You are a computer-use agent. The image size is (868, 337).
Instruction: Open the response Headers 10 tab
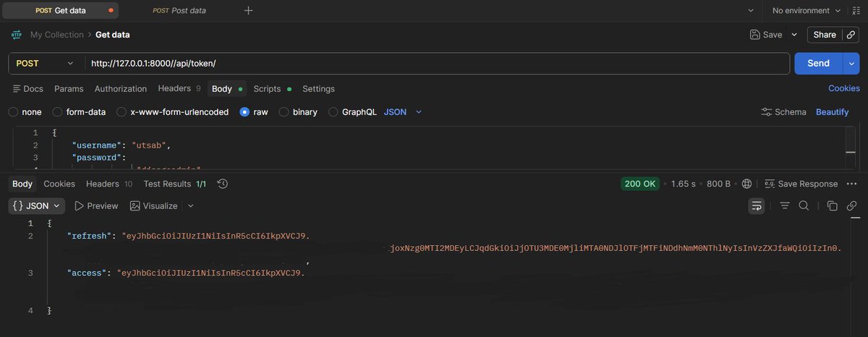point(109,184)
